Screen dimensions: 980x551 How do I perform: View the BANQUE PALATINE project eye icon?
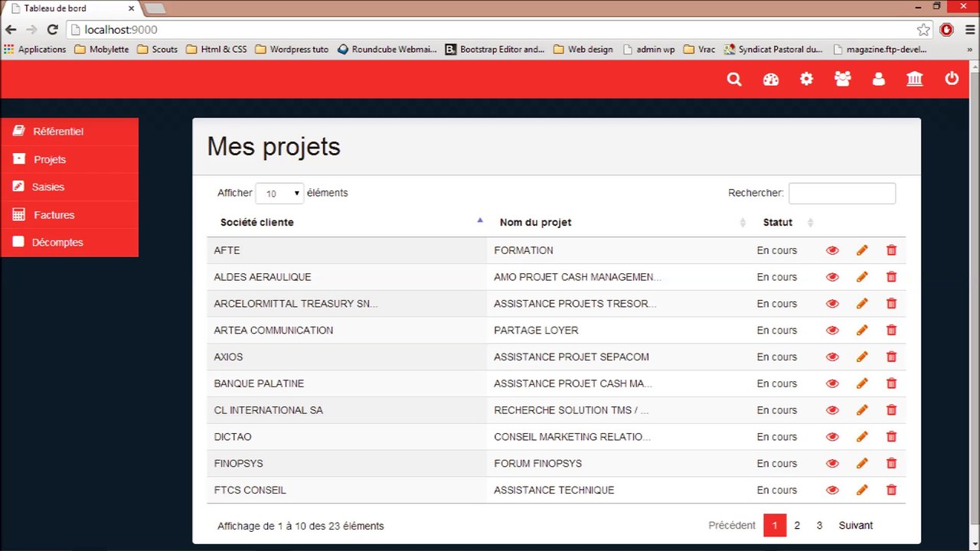click(832, 383)
